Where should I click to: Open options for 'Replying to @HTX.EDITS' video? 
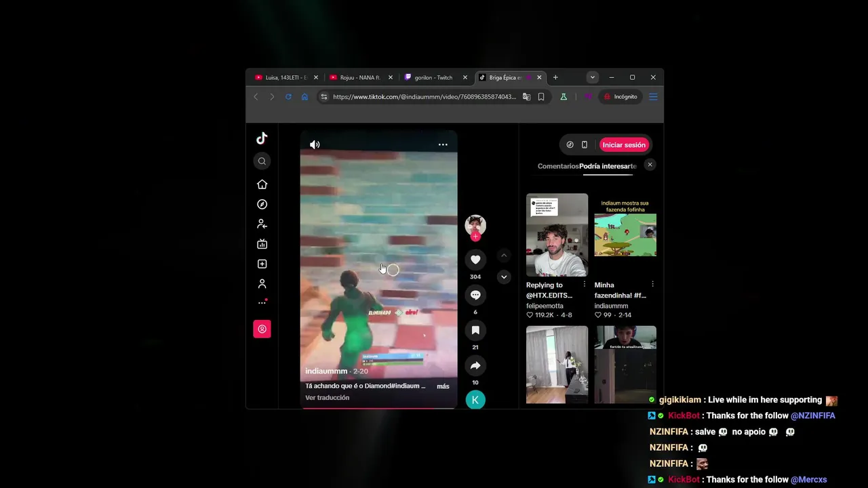click(x=585, y=285)
